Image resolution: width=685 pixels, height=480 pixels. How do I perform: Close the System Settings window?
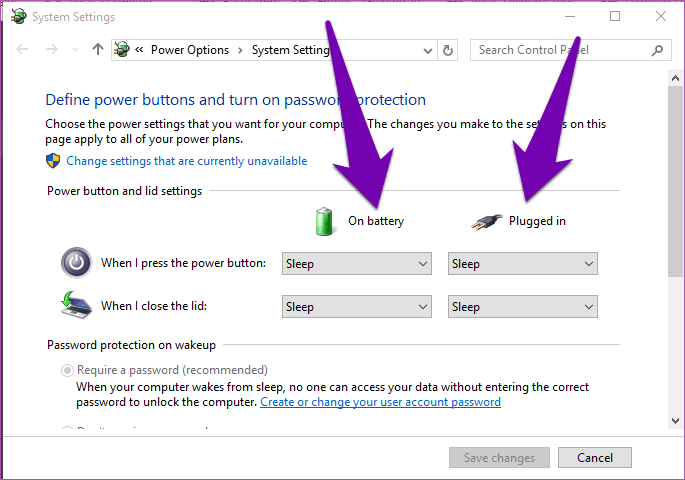[661, 16]
